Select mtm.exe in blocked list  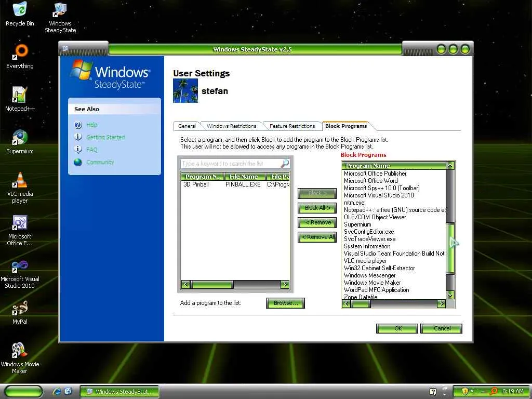click(354, 203)
